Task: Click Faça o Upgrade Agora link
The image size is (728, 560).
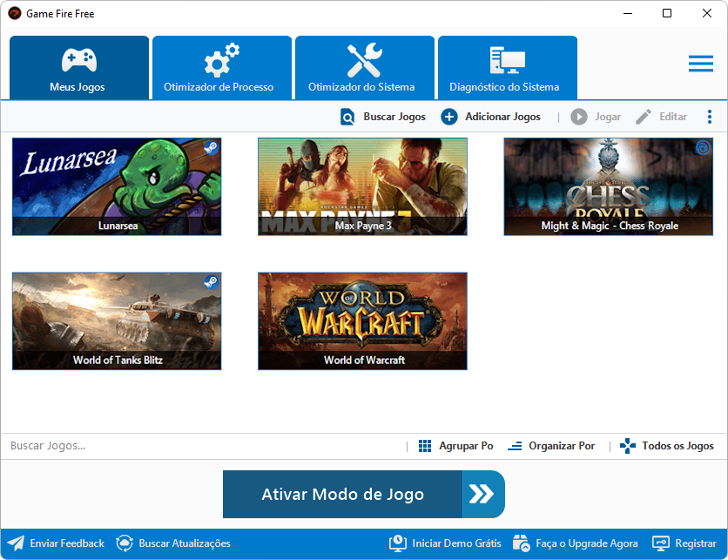Action: click(x=586, y=543)
